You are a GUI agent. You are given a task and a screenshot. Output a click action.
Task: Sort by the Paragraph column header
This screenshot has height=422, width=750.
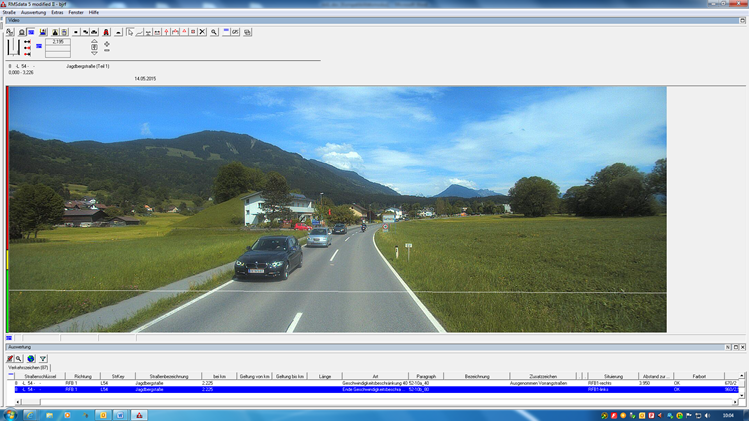(426, 377)
